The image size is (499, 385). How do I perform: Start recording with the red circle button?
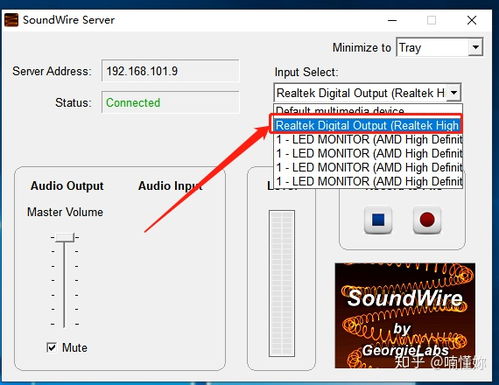427,220
